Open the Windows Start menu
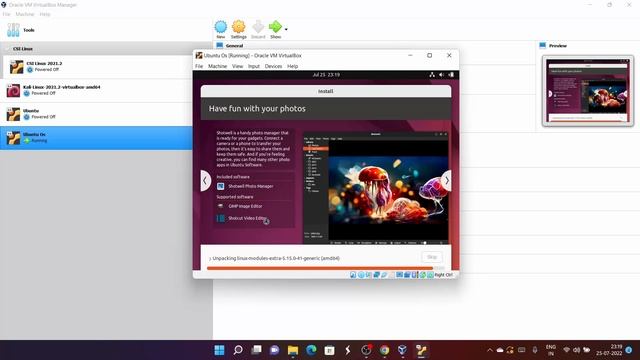640x360 pixels. click(219, 350)
